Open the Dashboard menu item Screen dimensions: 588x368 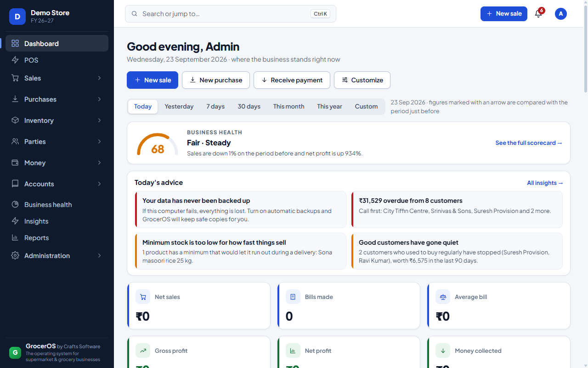(x=57, y=43)
